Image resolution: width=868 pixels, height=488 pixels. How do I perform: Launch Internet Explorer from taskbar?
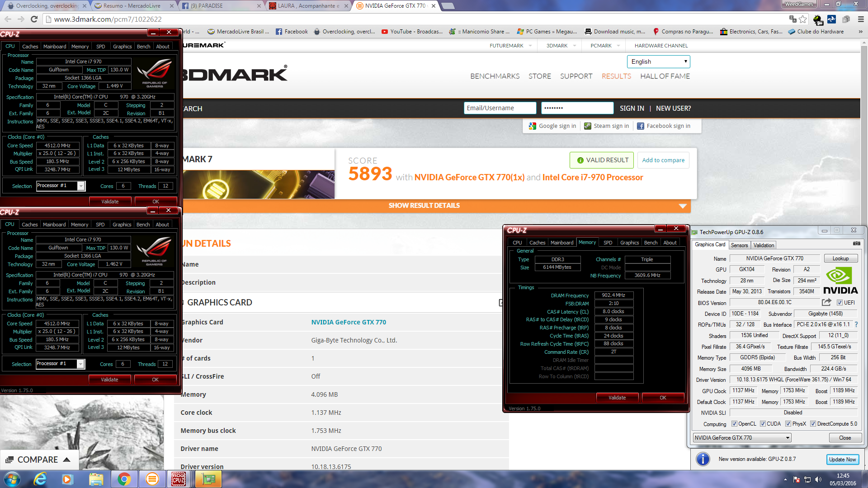click(40, 479)
